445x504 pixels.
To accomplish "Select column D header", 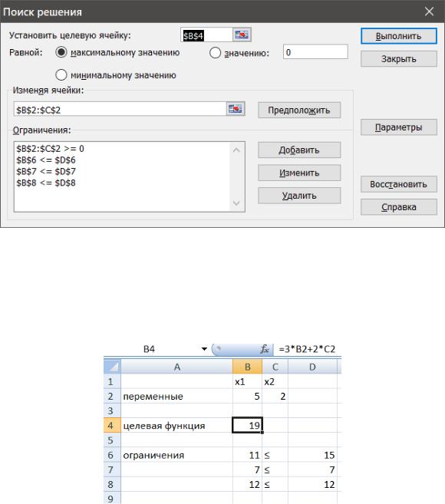I will point(312,367).
